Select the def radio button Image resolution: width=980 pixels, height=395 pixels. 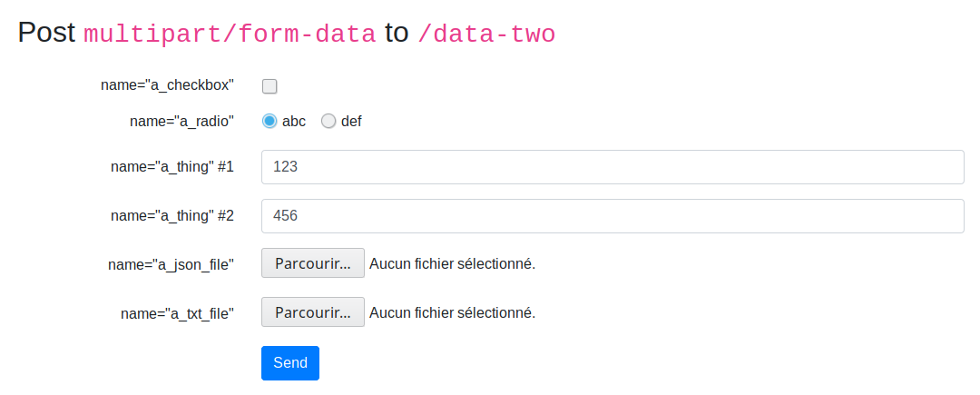click(328, 121)
